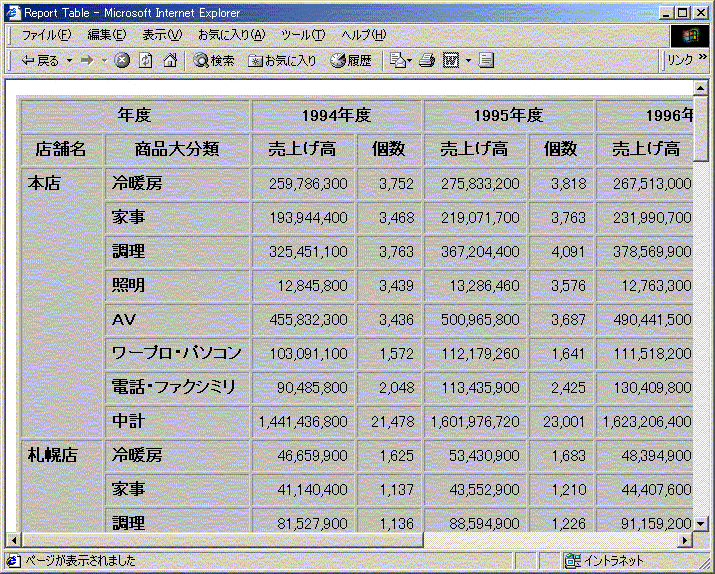Screen dimensions: 715x574
Task: Click the count value 23,001
Action: tap(564, 422)
